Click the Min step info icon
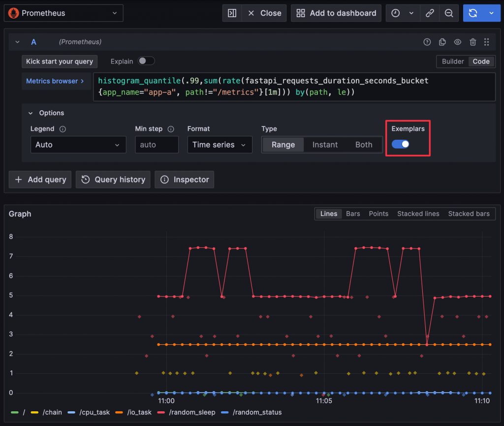This screenshot has width=504, height=426. pyautogui.click(x=171, y=129)
